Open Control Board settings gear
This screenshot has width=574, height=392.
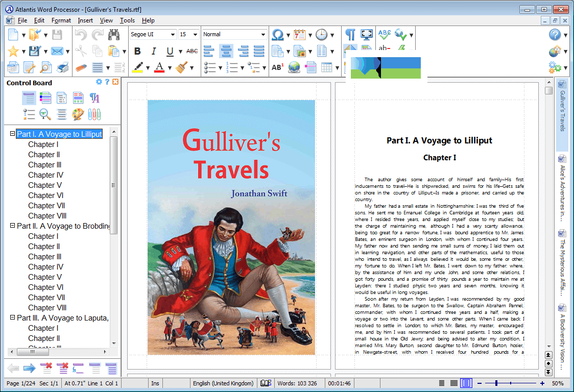99,82
